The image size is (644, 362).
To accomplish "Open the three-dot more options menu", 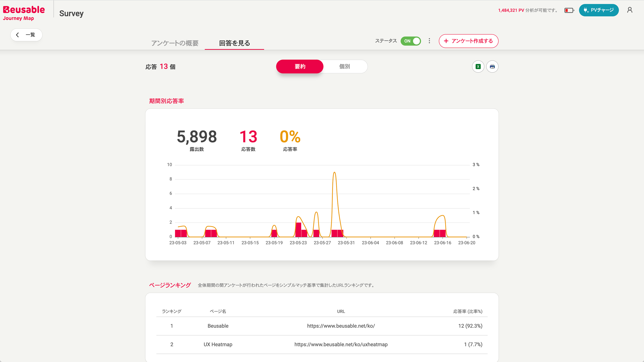I will [x=429, y=41].
